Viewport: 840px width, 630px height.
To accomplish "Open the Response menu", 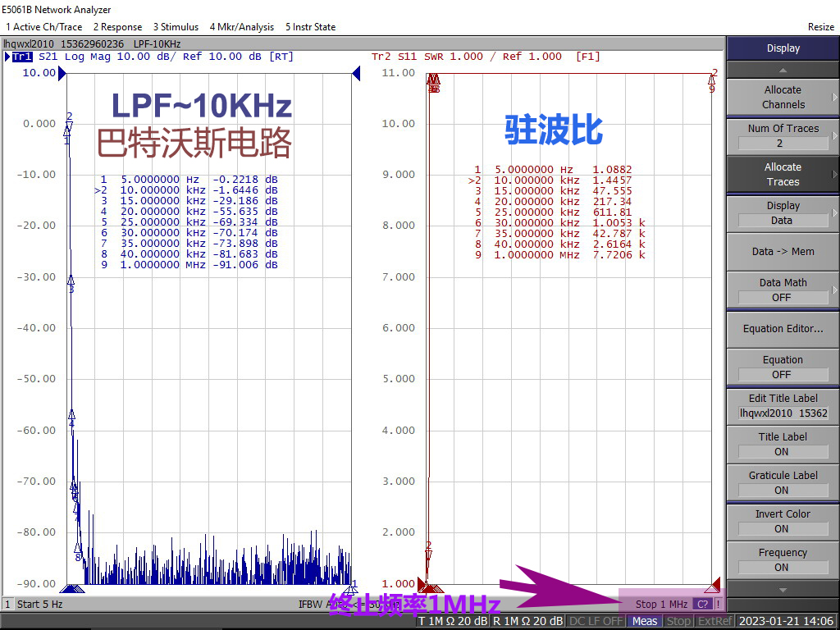I will click(117, 27).
